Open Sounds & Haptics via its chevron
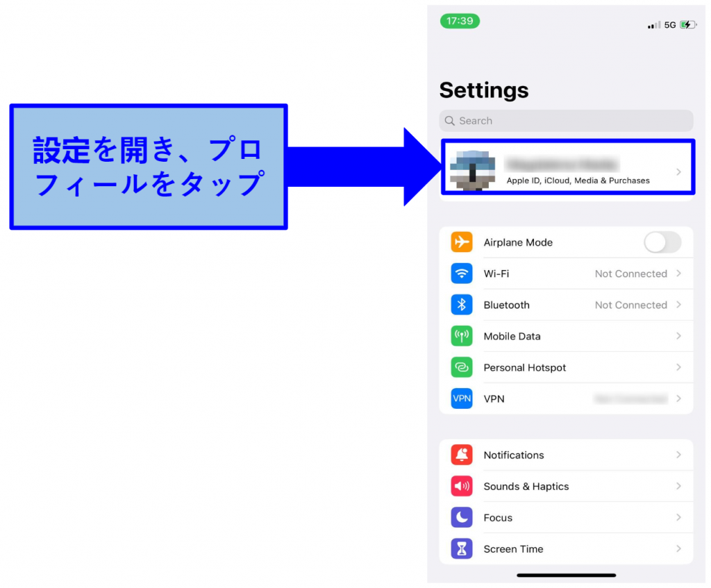711x588 pixels. click(x=679, y=486)
